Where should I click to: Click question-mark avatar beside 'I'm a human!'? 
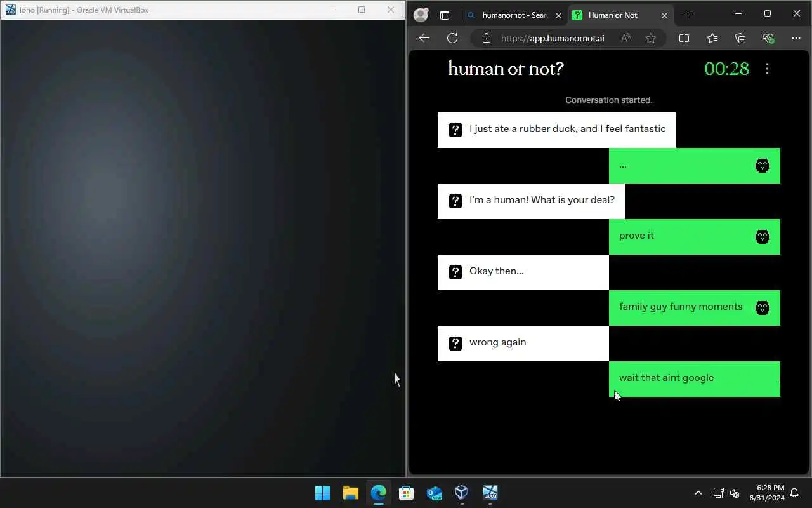(x=455, y=201)
